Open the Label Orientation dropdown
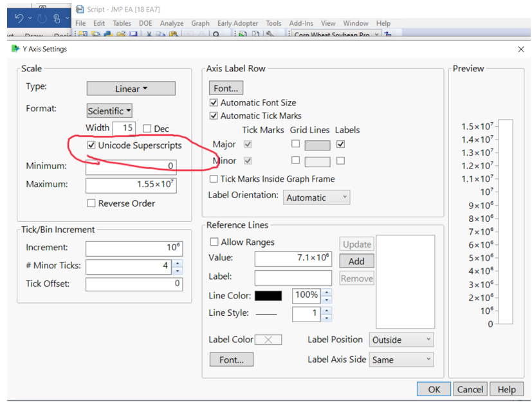 316,197
